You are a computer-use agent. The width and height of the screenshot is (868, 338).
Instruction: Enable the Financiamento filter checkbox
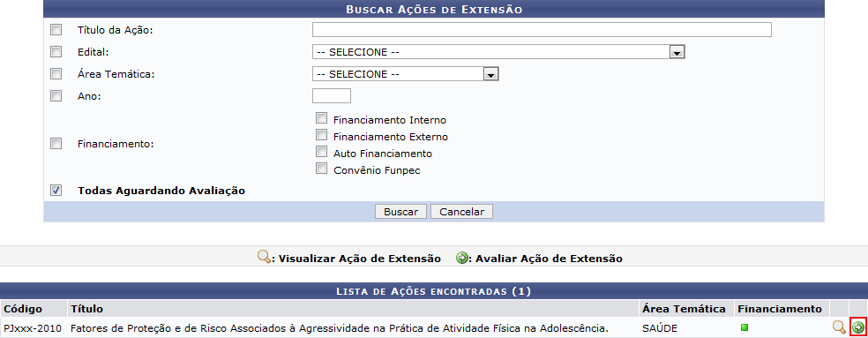56,144
